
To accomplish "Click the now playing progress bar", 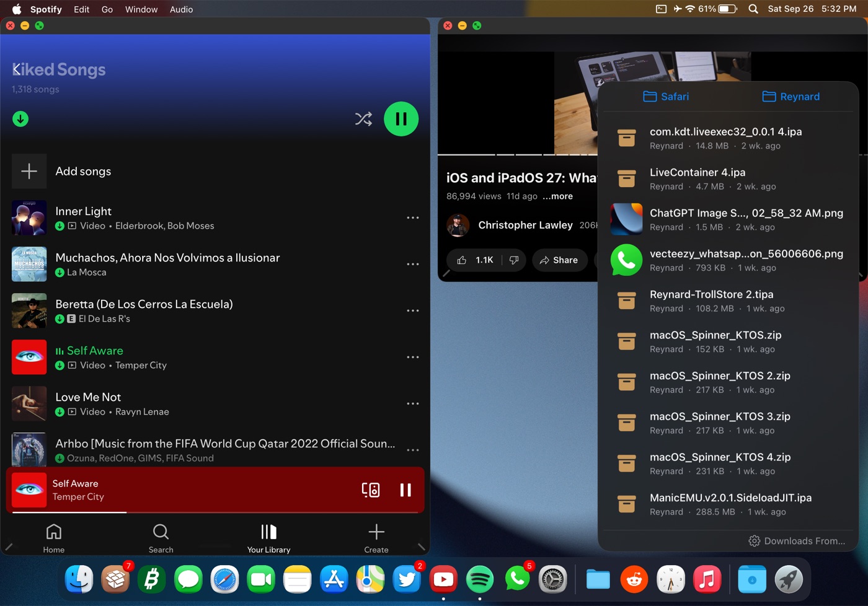I will [x=215, y=512].
